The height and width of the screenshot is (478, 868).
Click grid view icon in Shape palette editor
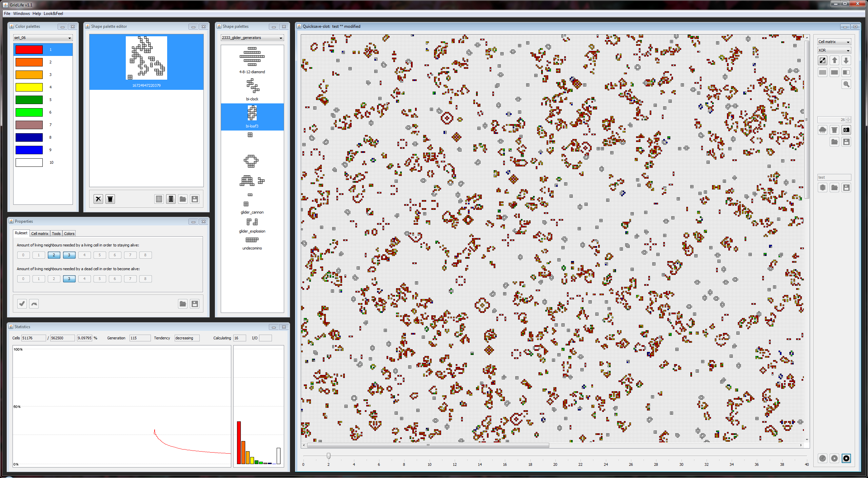coord(159,199)
